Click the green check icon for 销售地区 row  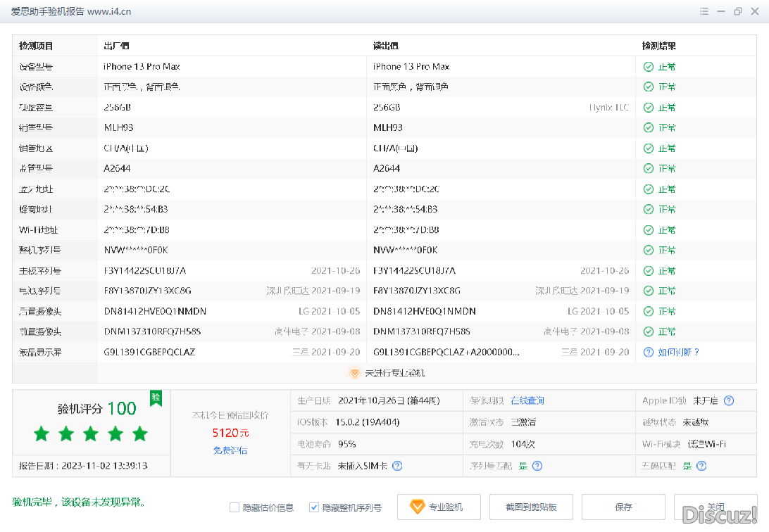pos(649,148)
